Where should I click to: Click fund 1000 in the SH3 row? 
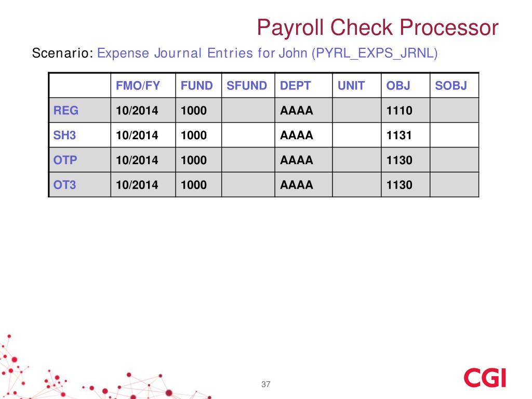point(194,135)
